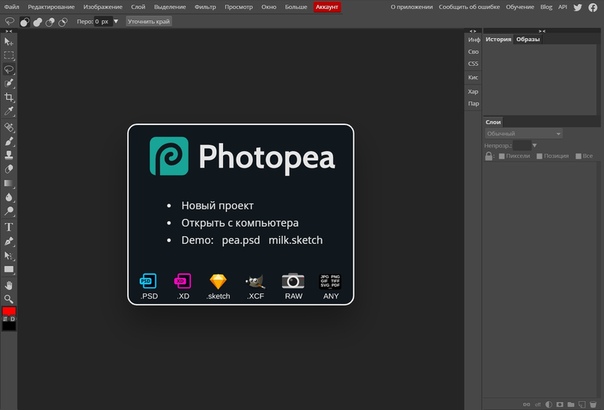Image resolution: width=604 pixels, height=410 pixels.
Task: Click the link layers icon
Action: (526, 404)
